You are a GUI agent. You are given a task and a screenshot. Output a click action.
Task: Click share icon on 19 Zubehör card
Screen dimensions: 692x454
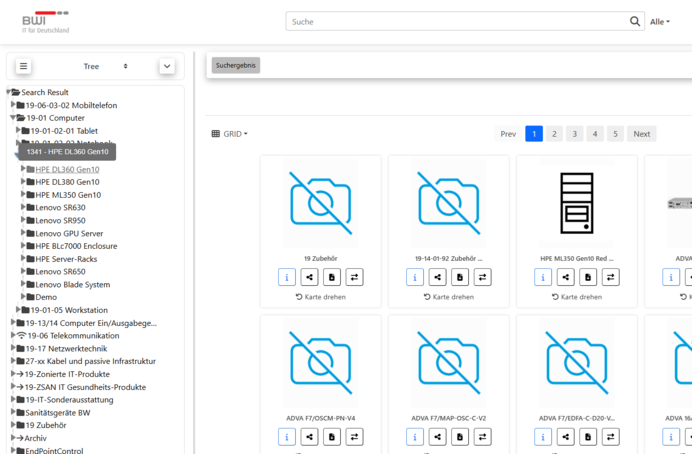click(310, 277)
